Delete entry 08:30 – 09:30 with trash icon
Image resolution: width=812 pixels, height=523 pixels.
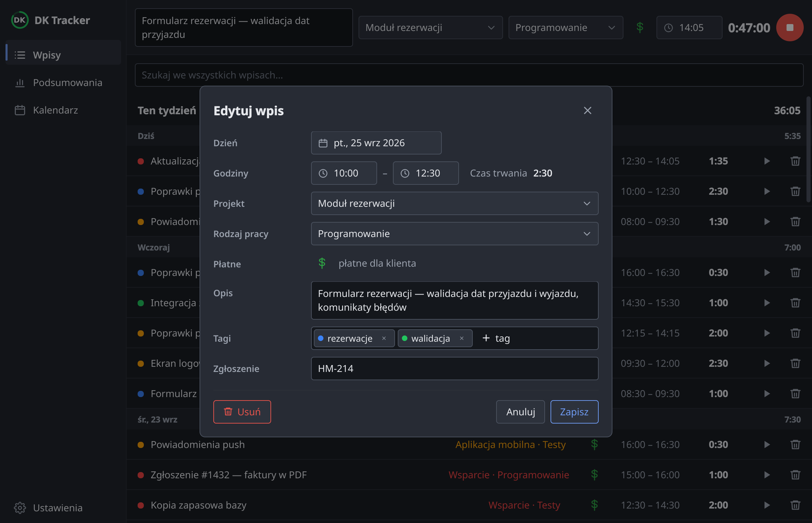(x=795, y=394)
